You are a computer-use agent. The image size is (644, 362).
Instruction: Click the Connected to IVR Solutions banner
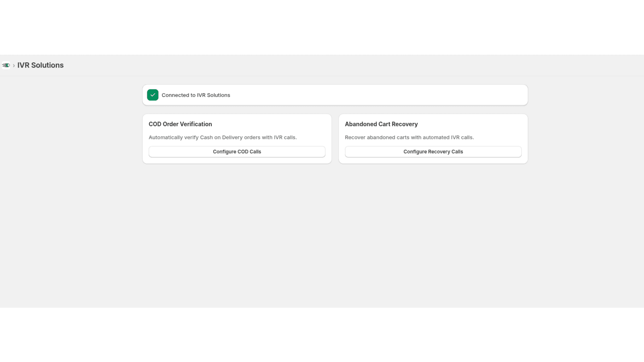pyautogui.click(x=335, y=95)
